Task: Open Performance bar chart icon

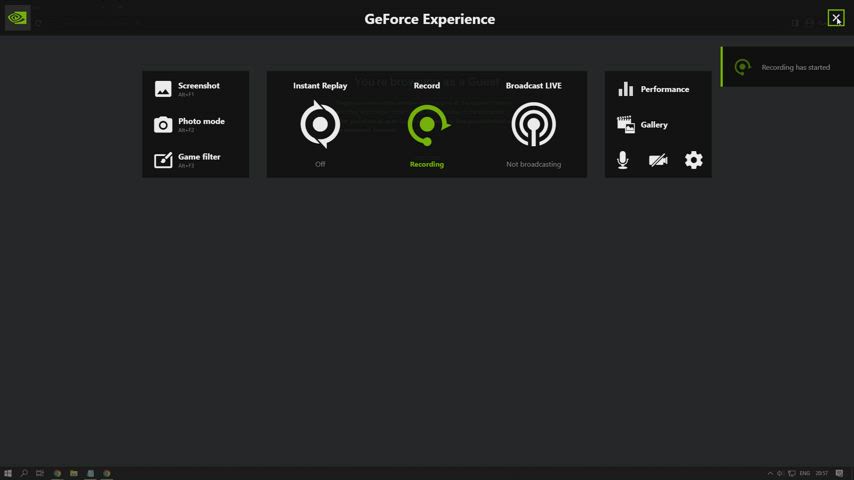Action: pos(625,89)
